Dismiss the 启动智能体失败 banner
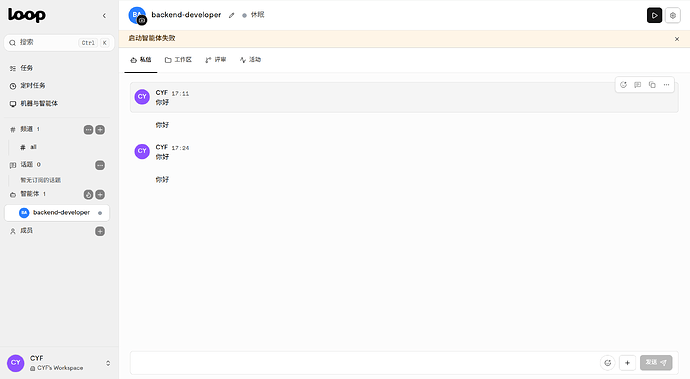The width and height of the screenshot is (690, 379). 677,39
